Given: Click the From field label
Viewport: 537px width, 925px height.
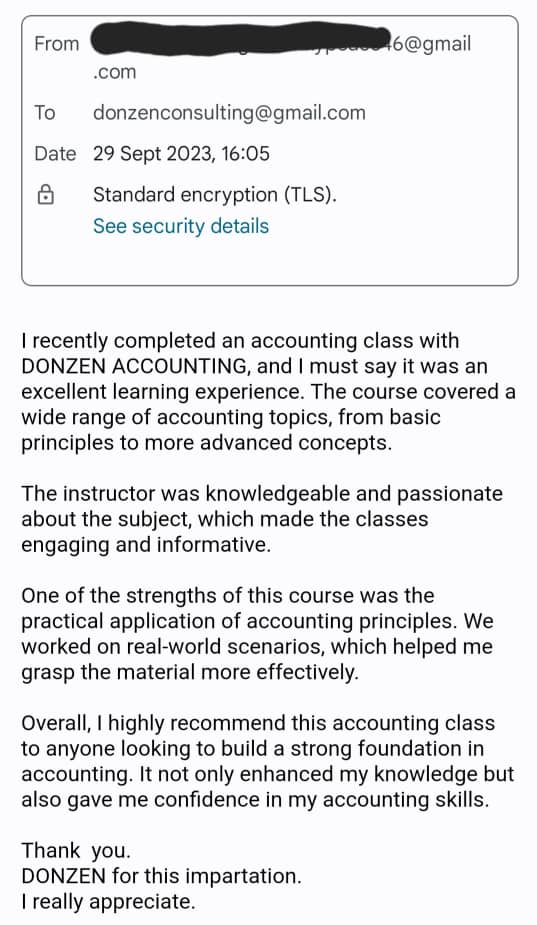Looking at the screenshot, I should tap(56, 44).
